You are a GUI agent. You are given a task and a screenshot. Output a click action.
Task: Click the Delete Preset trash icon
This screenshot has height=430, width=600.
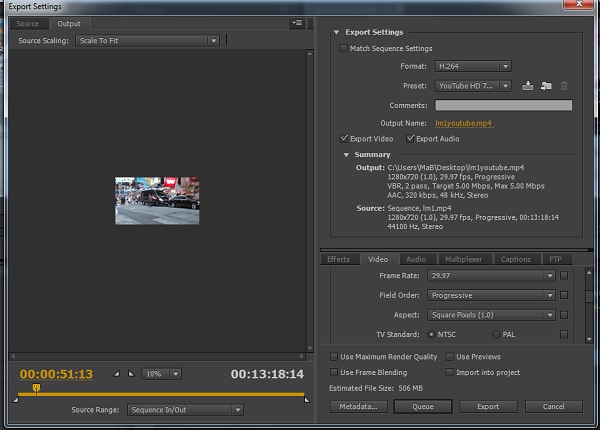[564, 86]
